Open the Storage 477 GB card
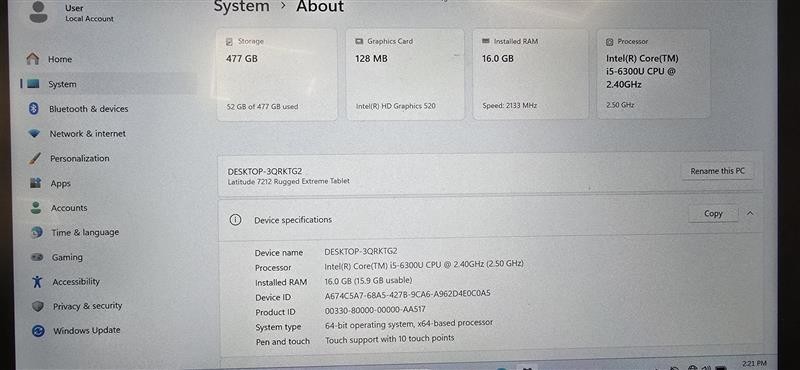The height and width of the screenshot is (370, 800). (x=277, y=75)
